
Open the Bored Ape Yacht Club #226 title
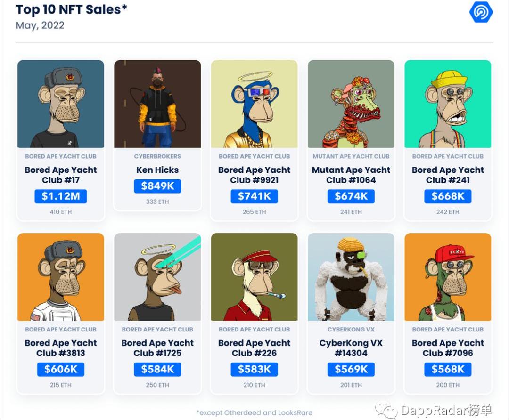click(254, 348)
